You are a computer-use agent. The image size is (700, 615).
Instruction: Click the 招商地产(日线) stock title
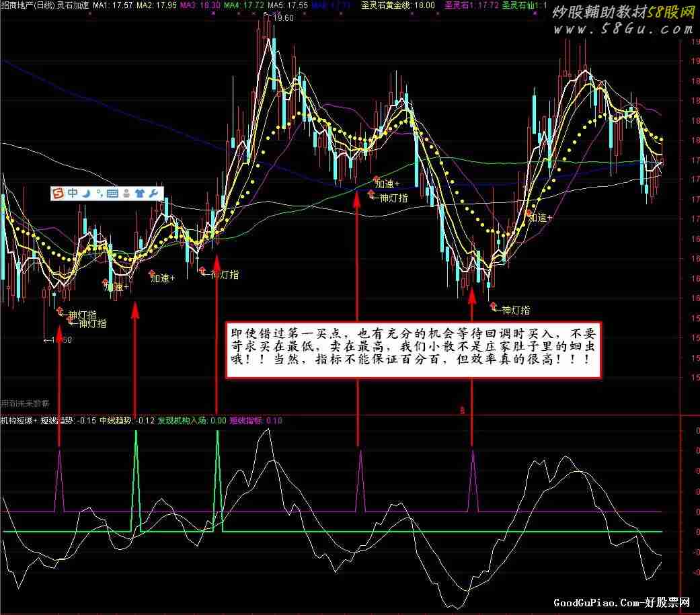coord(28,5)
